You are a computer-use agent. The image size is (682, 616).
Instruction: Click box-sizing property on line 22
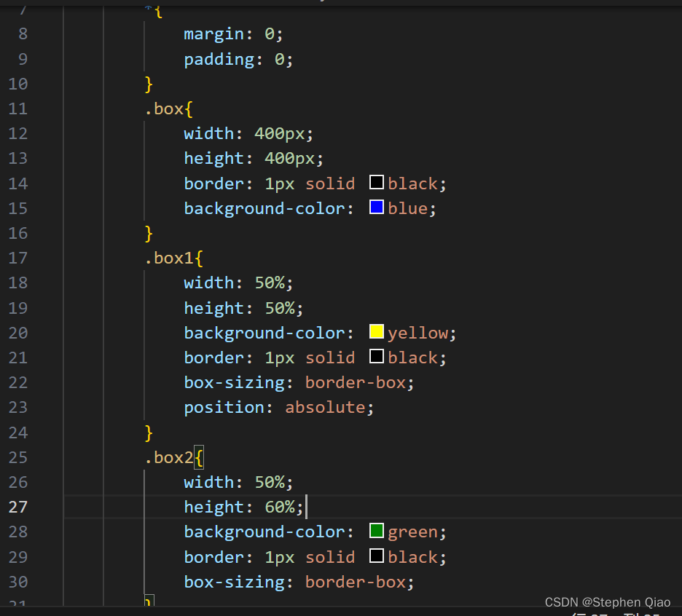coord(235,382)
